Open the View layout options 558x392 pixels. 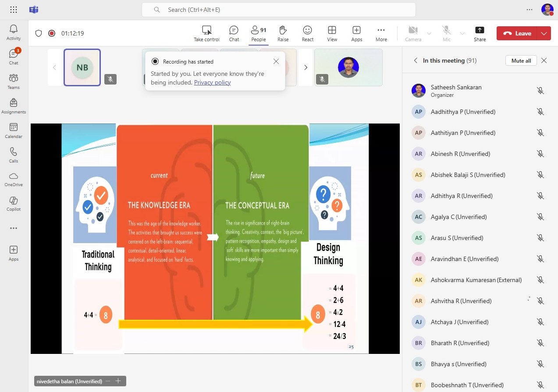tap(332, 33)
